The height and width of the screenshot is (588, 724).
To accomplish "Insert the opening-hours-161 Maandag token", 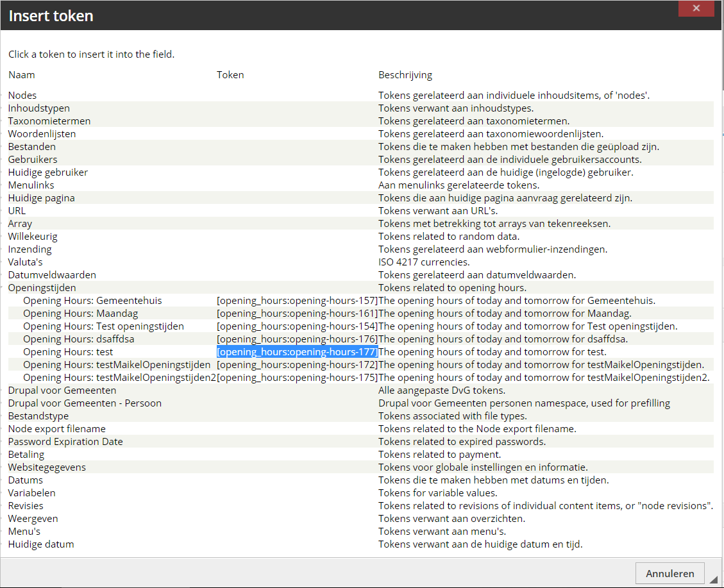I will pyautogui.click(x=297, y=314).
